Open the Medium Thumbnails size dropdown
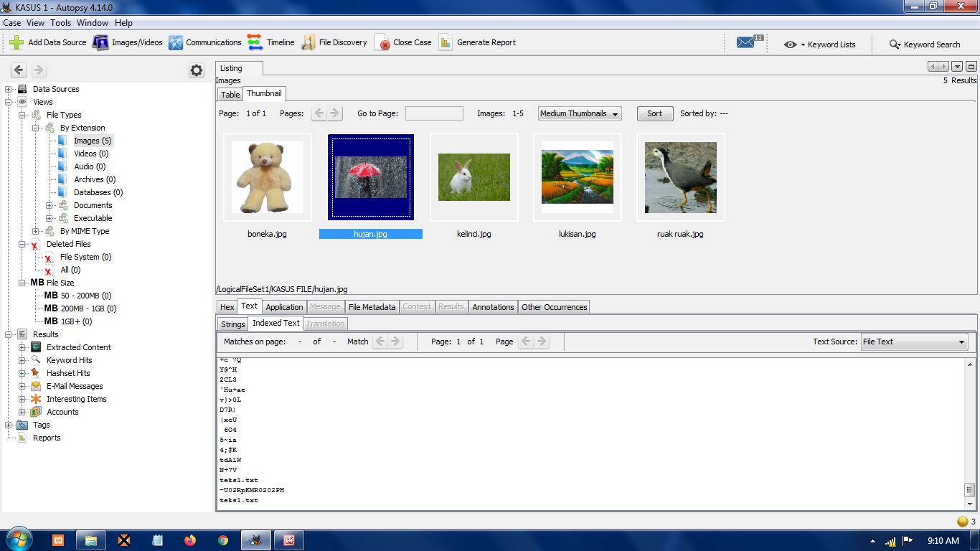980x551 pixels. [x=579, y=113]
